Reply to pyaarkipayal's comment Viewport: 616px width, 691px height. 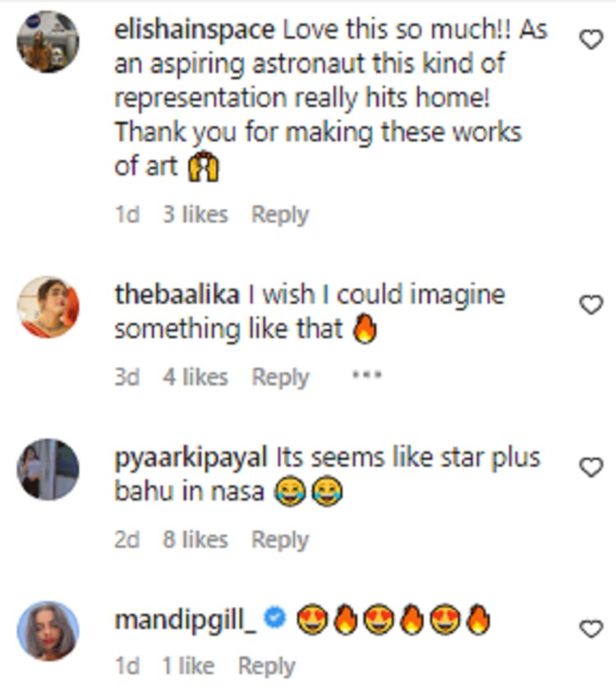(x=280, y=540)
